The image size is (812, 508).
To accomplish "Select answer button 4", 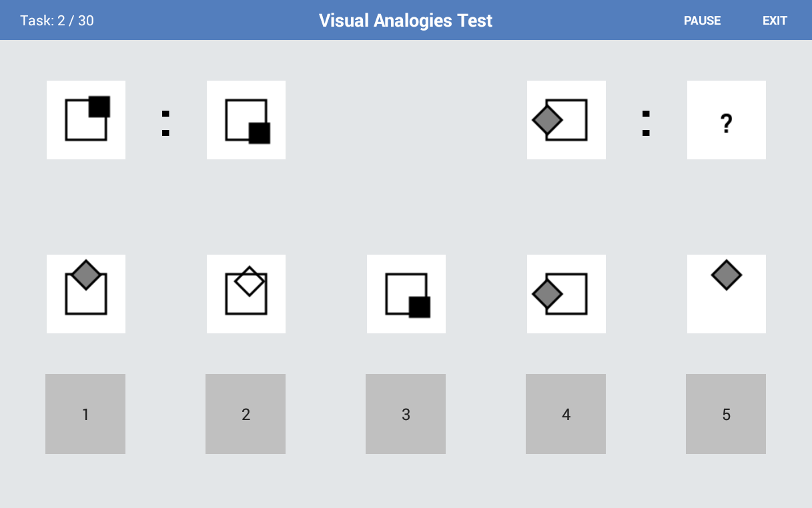I will [x=566, y=414].
